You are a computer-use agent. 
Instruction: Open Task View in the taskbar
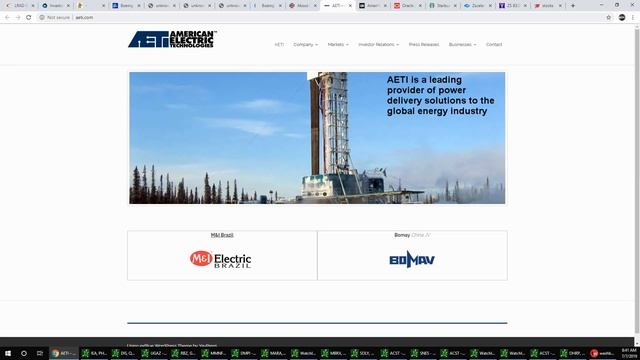click(x=40, y=353)
